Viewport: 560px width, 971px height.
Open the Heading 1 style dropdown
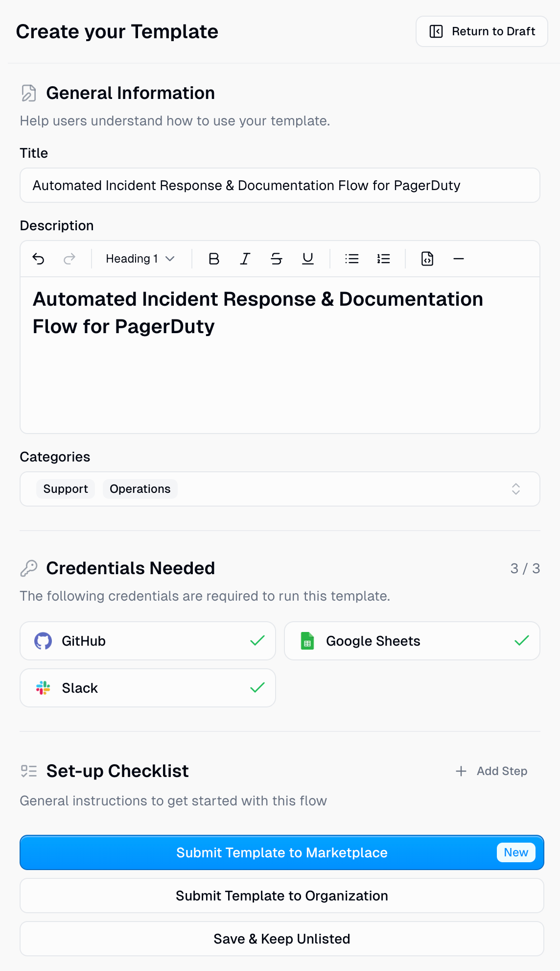pos(140,259)
